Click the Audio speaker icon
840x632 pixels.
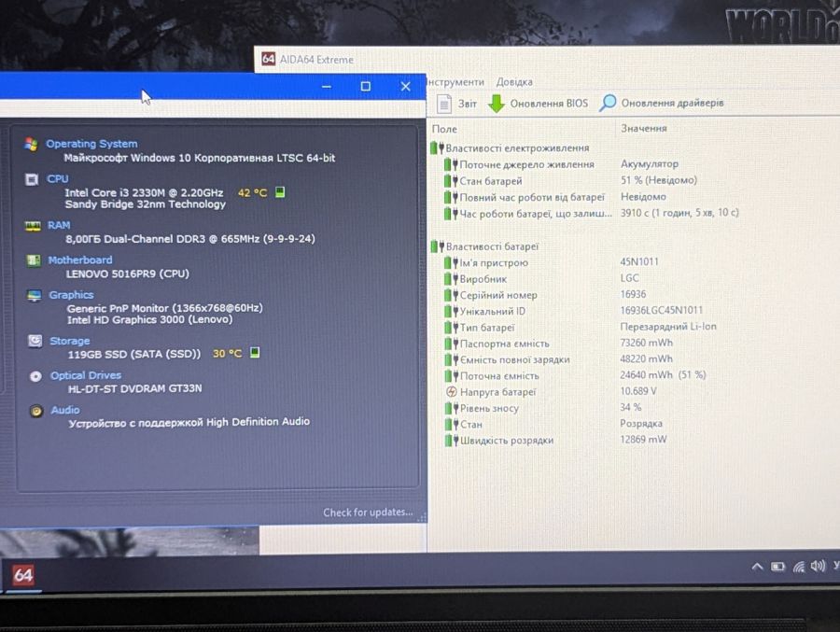35,411
